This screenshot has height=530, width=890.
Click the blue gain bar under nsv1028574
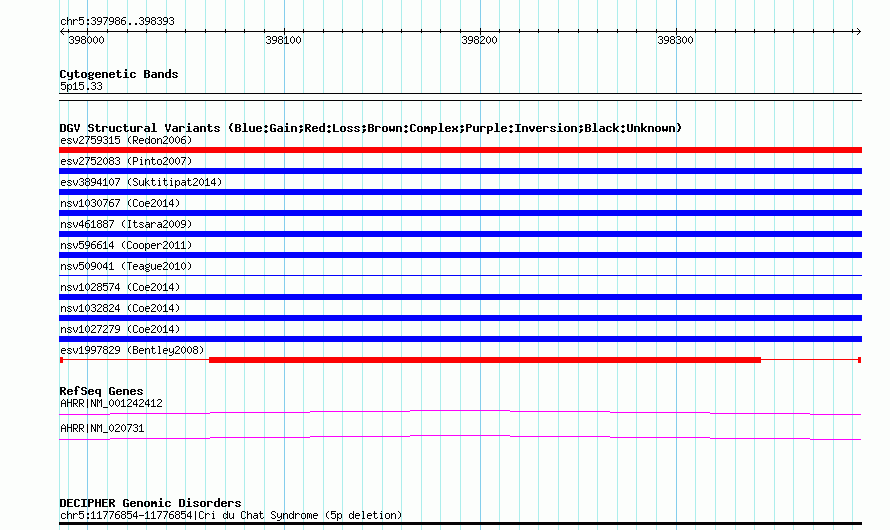click(x=460, y=297)
